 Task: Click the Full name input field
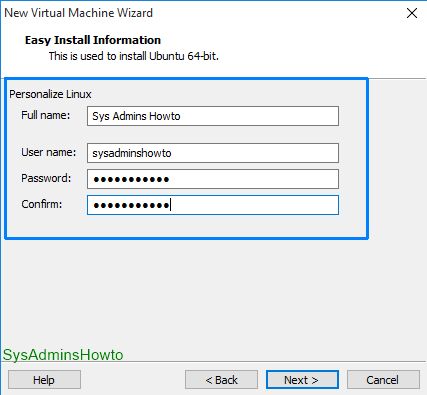coord(213,116)
